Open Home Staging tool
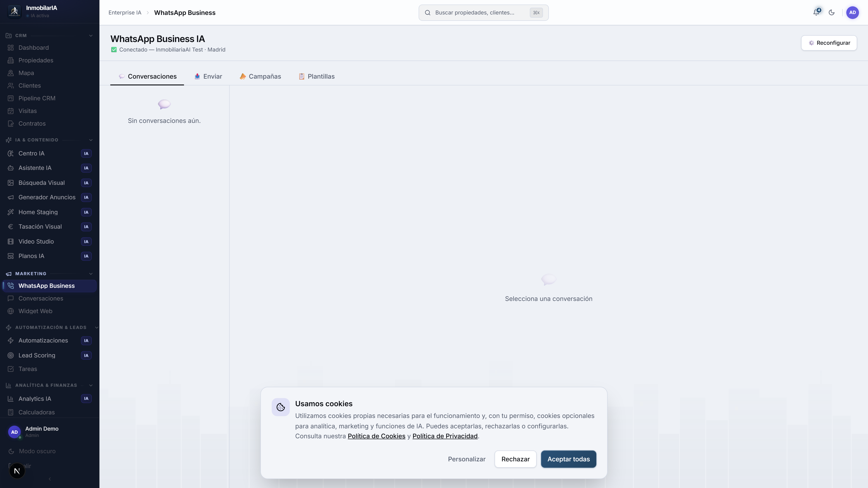 point(50,212)
